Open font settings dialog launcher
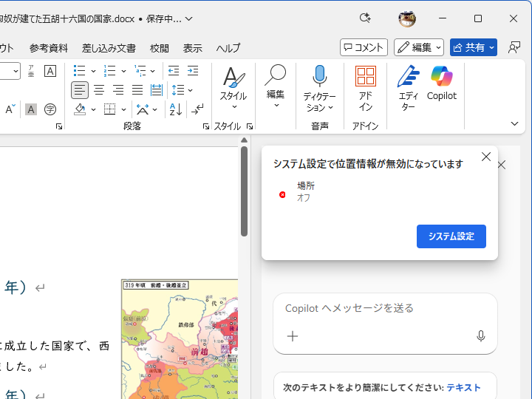The image size is (532, 399). (59, 126)
